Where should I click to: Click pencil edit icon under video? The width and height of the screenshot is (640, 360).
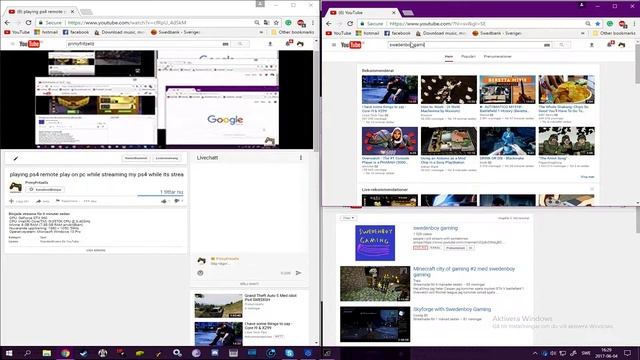click(16, 158)
